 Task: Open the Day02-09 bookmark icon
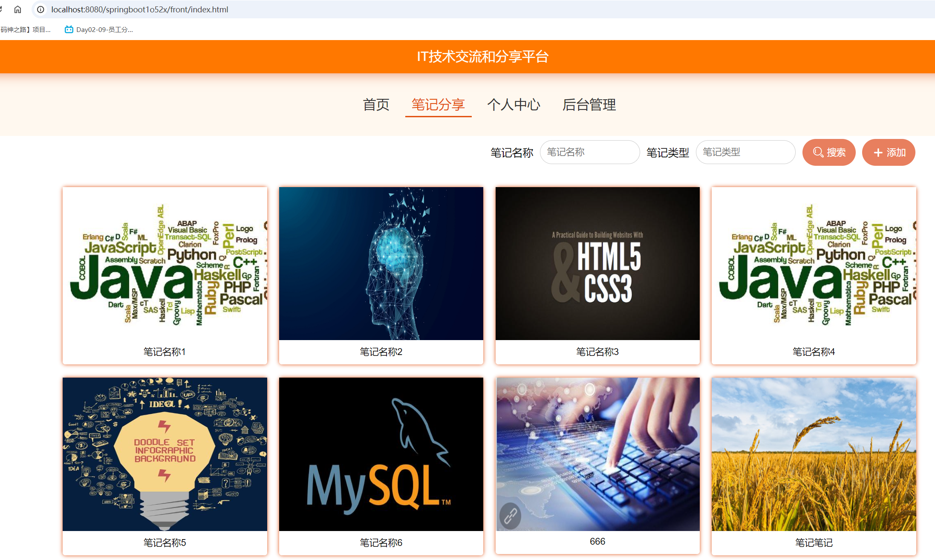click(69, 29)
